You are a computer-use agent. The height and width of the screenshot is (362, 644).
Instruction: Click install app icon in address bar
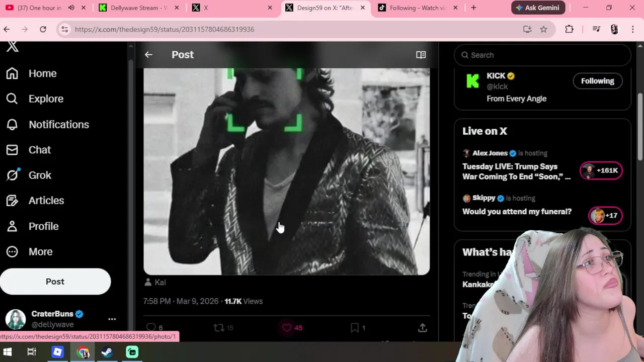527,29
